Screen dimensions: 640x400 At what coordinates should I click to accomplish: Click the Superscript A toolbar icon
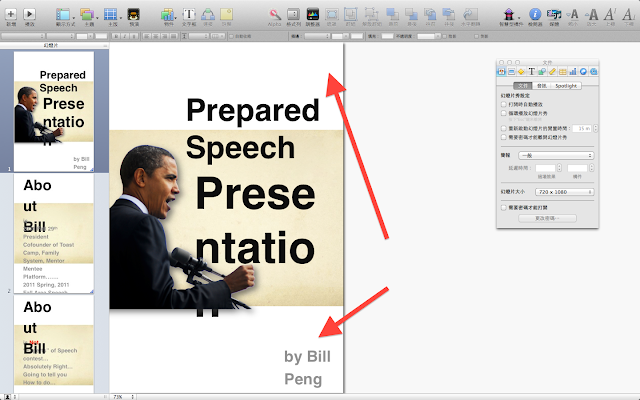tap(610, 15)
